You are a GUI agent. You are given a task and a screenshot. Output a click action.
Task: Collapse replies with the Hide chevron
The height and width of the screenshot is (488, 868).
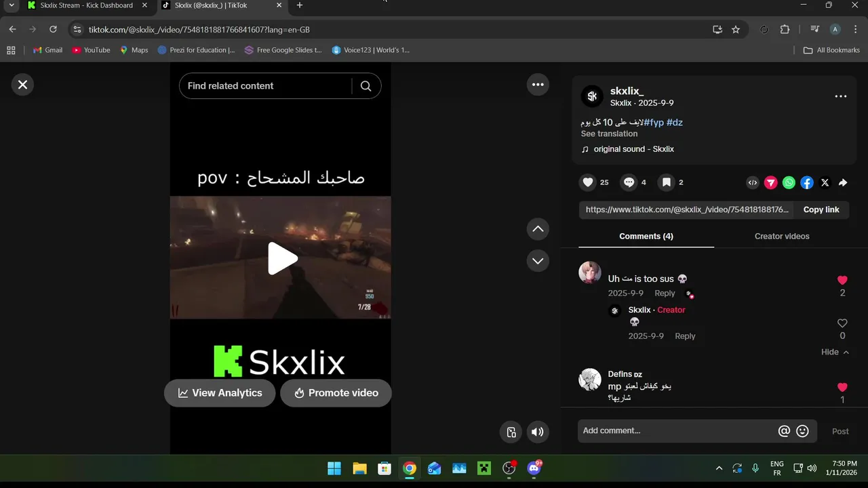[835, 352]
